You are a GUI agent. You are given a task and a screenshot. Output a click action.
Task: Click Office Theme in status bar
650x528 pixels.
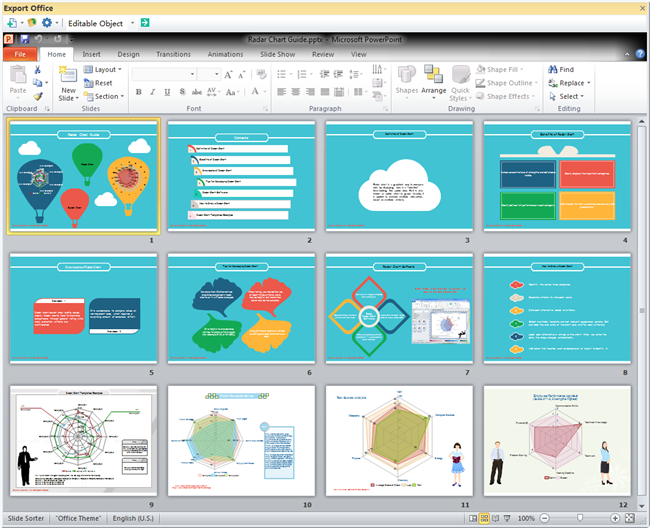(x=78, y=518)
